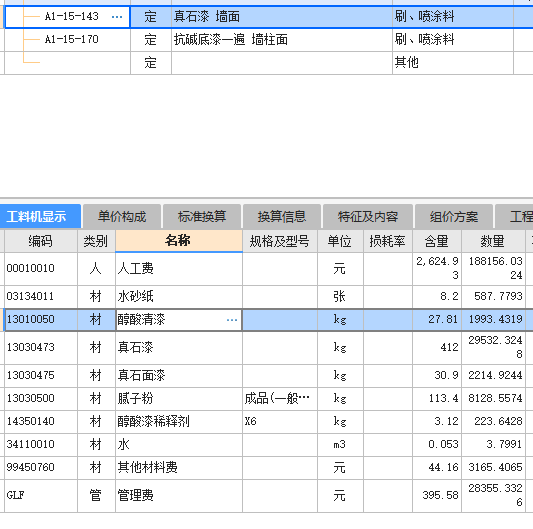This screenshot has width=533, height=529.
Task: Select the 水砂纸 name cell
Action: pyautogui.click(x=179, y=297)
